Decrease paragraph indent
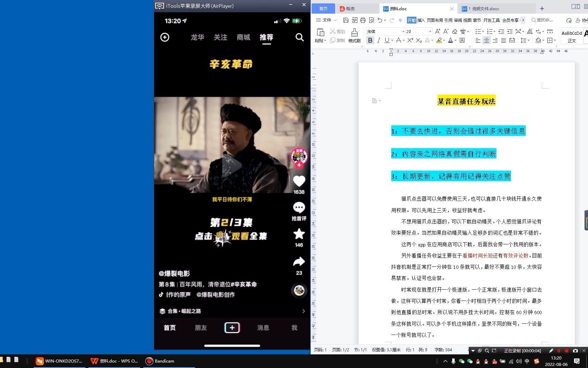588x368 pixels. 501,31
